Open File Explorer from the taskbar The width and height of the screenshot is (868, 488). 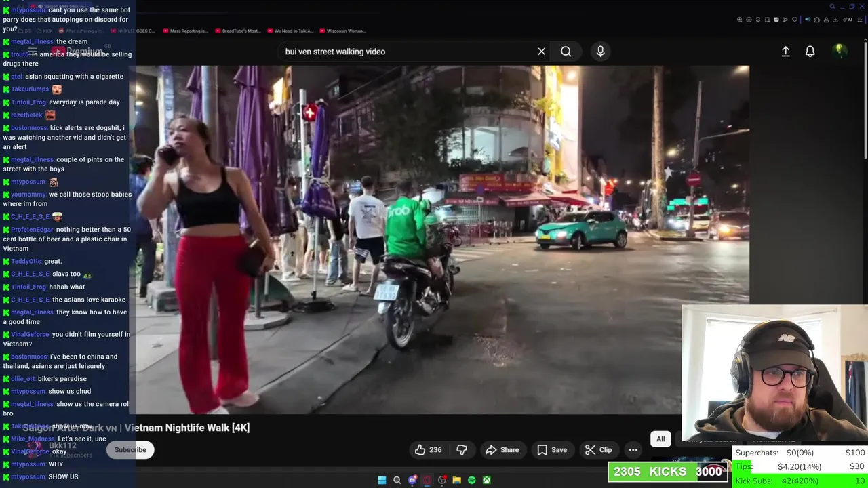point(456,480)
